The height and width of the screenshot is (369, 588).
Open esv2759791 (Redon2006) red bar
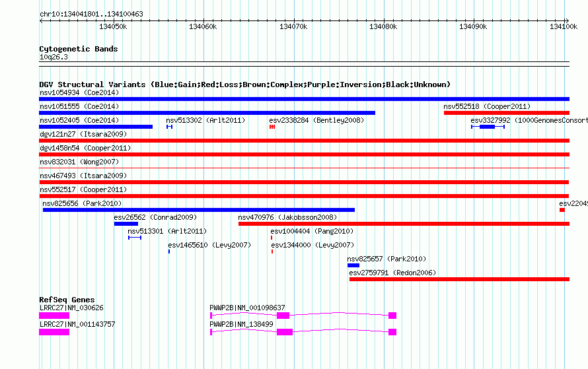(x=459, y=279)
